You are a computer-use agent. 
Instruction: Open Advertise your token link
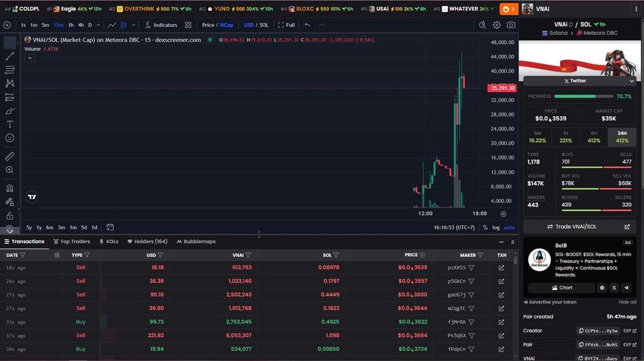click(550, 302)
